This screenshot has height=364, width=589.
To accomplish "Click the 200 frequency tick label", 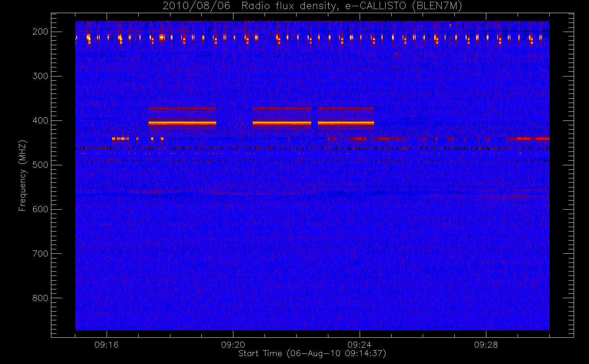I will pos(40,32).
